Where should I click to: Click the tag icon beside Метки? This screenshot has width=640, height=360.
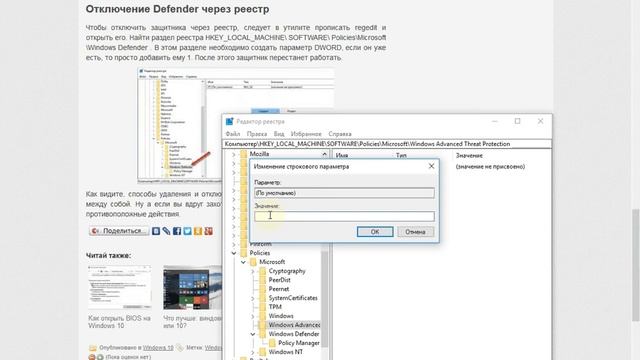[x=180, y=348]
